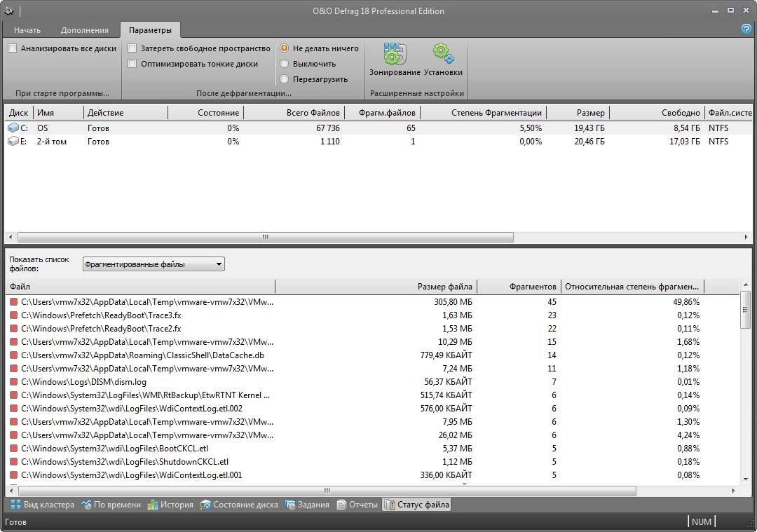Select the Статус файла bottom tab

pyautogui.click(x=416, y=505)
